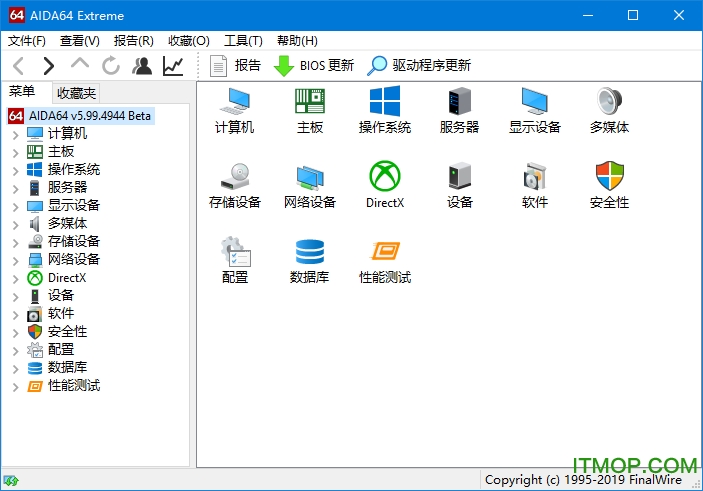
Task: Expand the 安全性 tree node
Action: tap(15, 332)
